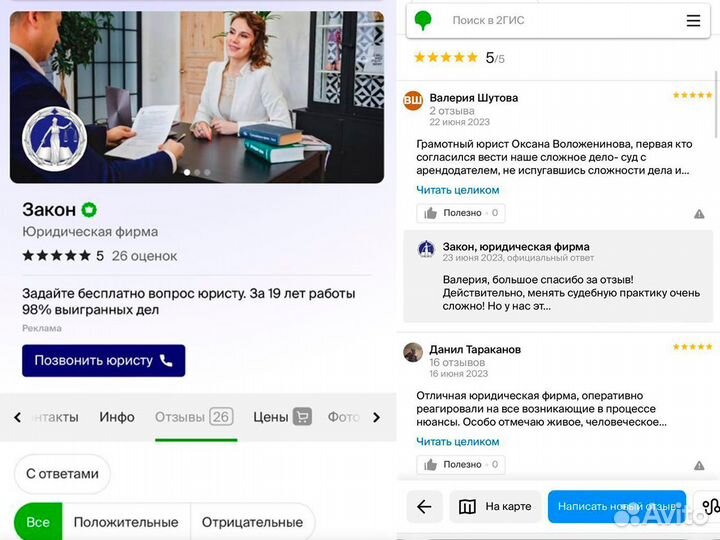Click the thumbs-up icon in Данил's Полезно

430,465
